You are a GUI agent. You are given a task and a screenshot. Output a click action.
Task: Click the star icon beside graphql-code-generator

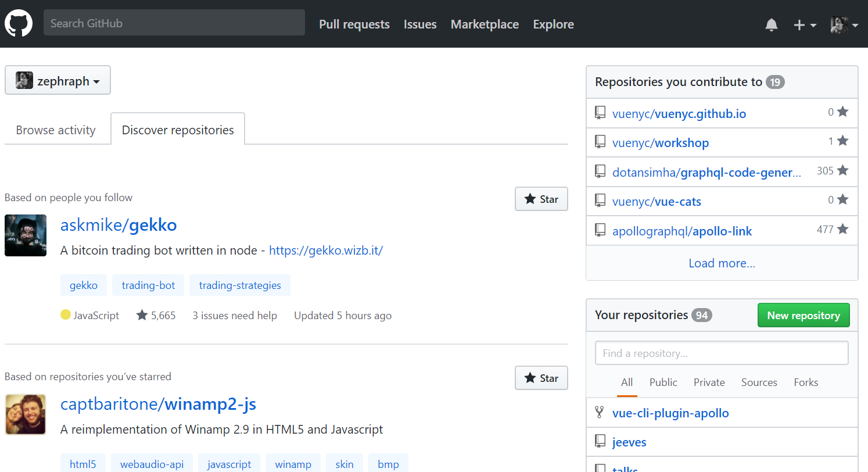click(842, 171)
